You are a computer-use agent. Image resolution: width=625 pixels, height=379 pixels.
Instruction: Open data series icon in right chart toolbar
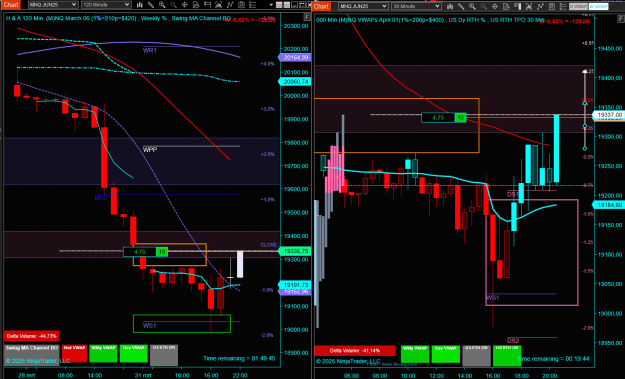[506, 6]
